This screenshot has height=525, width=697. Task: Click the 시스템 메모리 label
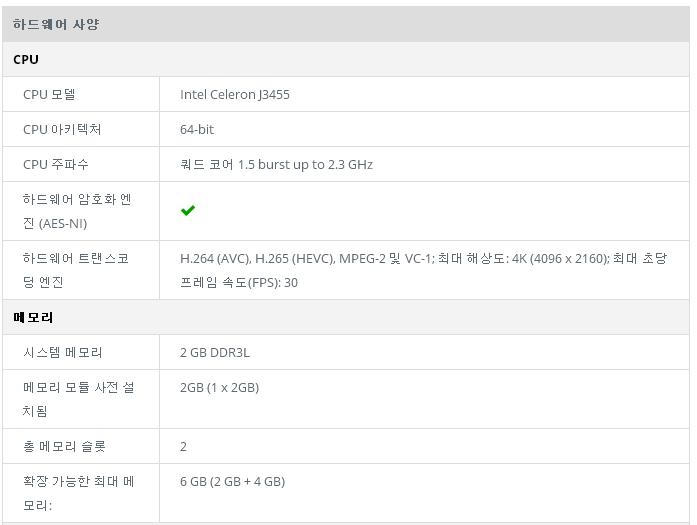(63, 353)
